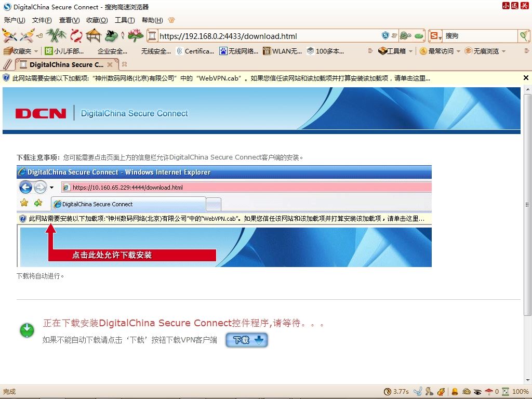Click the green leaf go icon in address bar
The height and width of the screenshot is (399, 532).
pyautogui.click(x=419, y=36)
